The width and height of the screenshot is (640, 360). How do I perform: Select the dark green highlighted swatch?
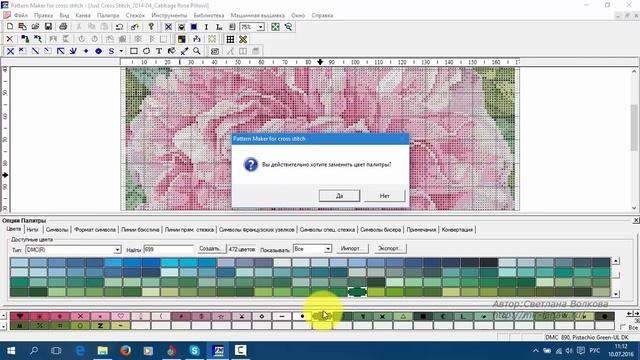357,292
